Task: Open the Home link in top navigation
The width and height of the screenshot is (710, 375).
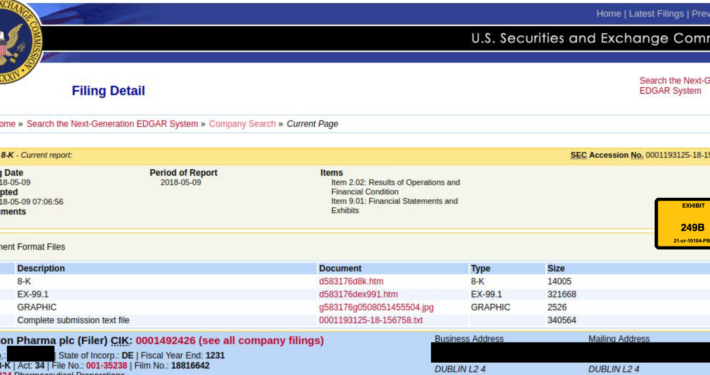Action: 608,14
